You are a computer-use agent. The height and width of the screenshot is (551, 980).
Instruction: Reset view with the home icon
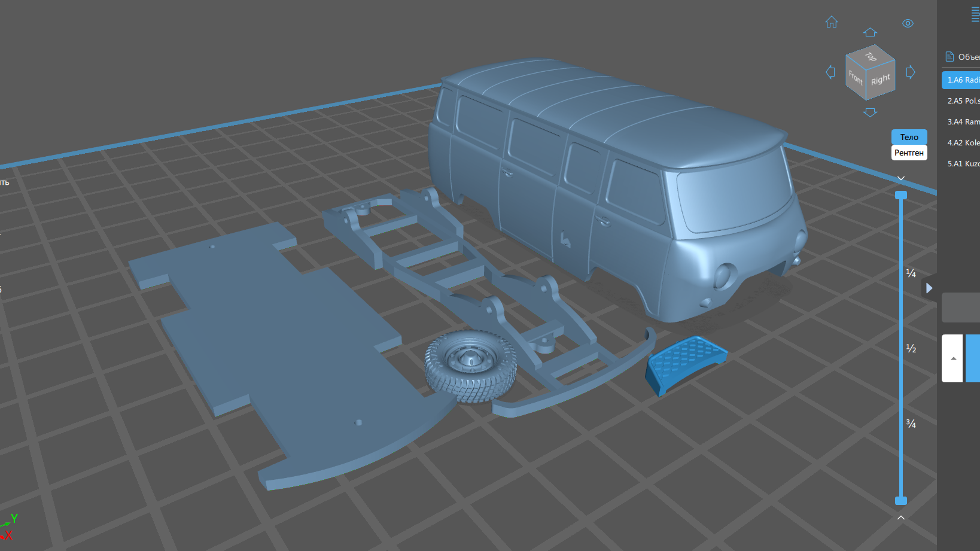[x=832, y=22]
